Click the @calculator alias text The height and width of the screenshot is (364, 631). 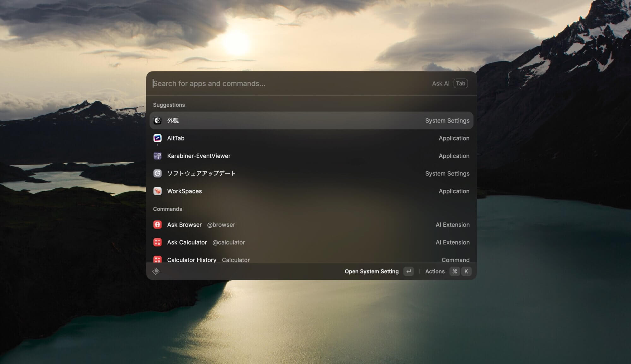point(229,242)
